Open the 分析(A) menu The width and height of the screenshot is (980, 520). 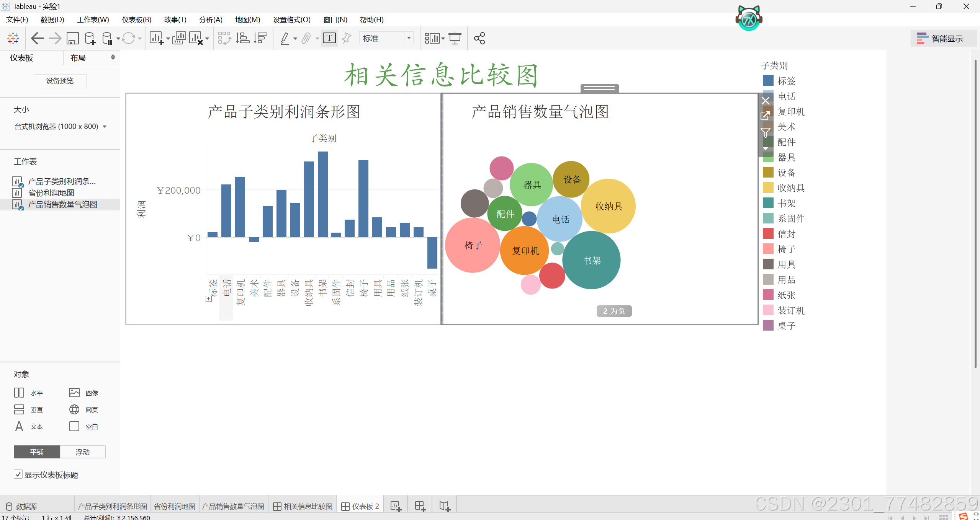210,20
